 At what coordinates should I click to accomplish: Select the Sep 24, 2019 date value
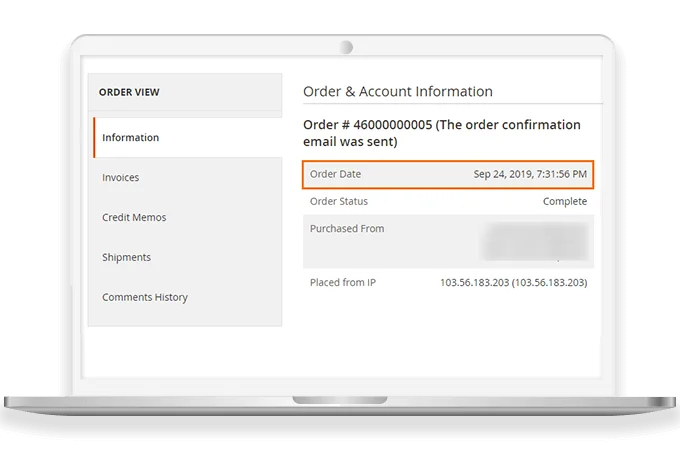pyautogui.click(x=530, y=174)
